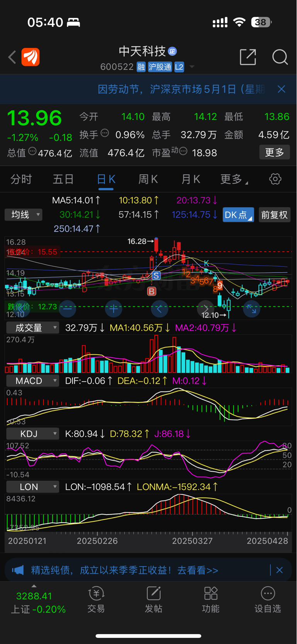Screen dimensions: 297x644
Task: Open the 发帖 post tab
Action: [x=154, y=600]
